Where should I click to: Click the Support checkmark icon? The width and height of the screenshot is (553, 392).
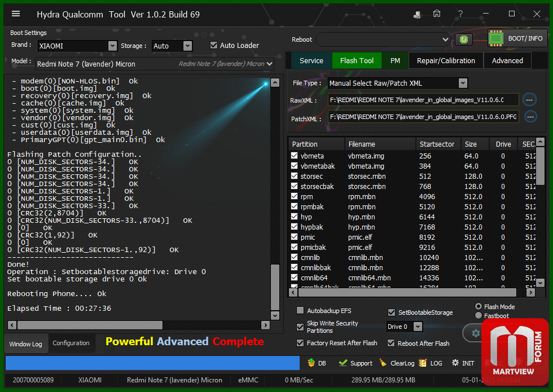tap(343, 363)
